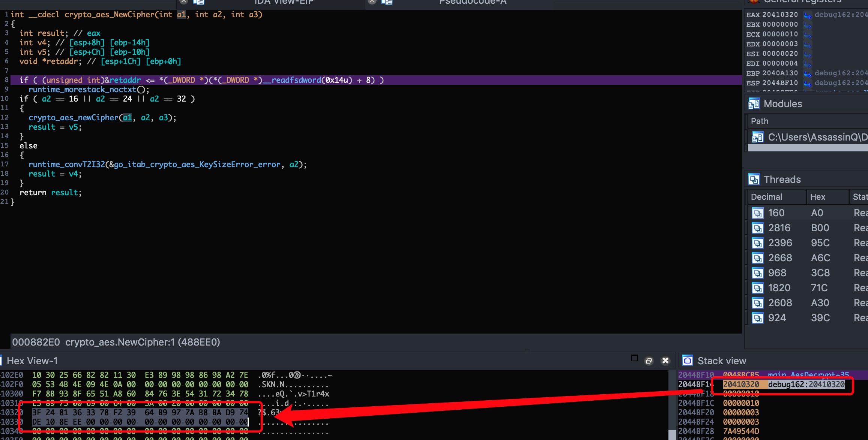Click the Decimal column header in Threads
Viewport: 868px width, 440px height.
[x=766, y=197]
